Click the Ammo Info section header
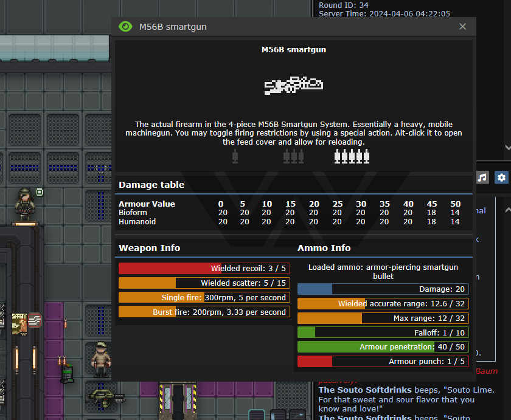This screenshot has height=420, width=511. [x=324, y=248]
